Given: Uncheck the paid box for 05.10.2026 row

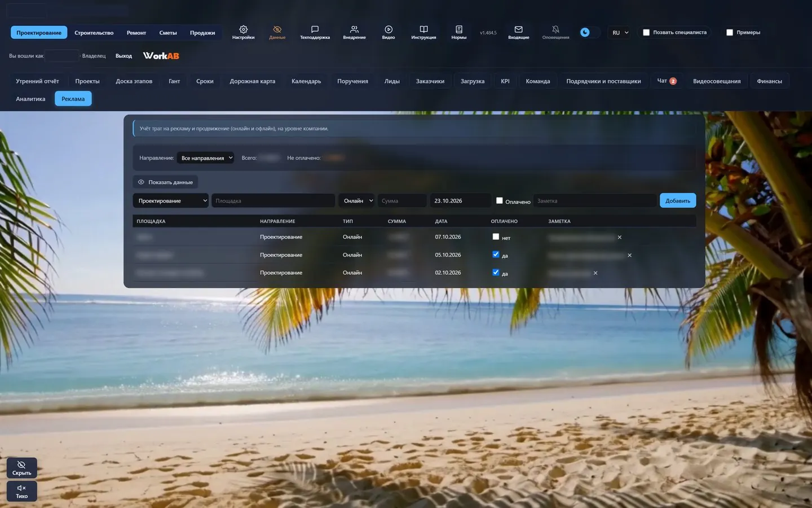Looking at the screenshot, I should point(496,255).
